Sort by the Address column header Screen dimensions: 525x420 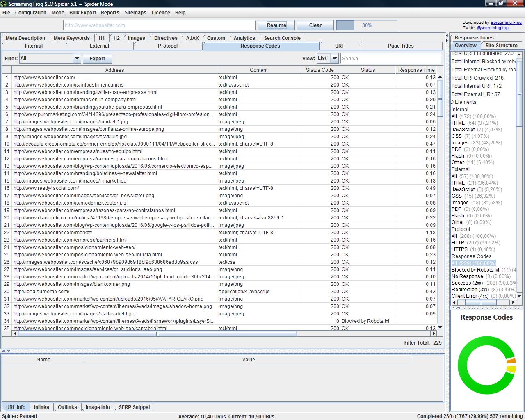click(114, 70)
